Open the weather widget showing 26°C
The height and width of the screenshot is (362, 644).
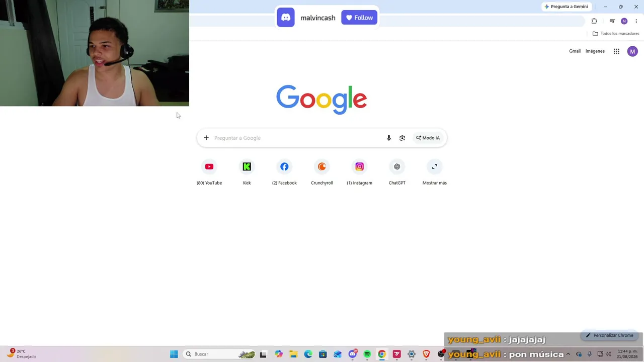[x=21, y=354]
